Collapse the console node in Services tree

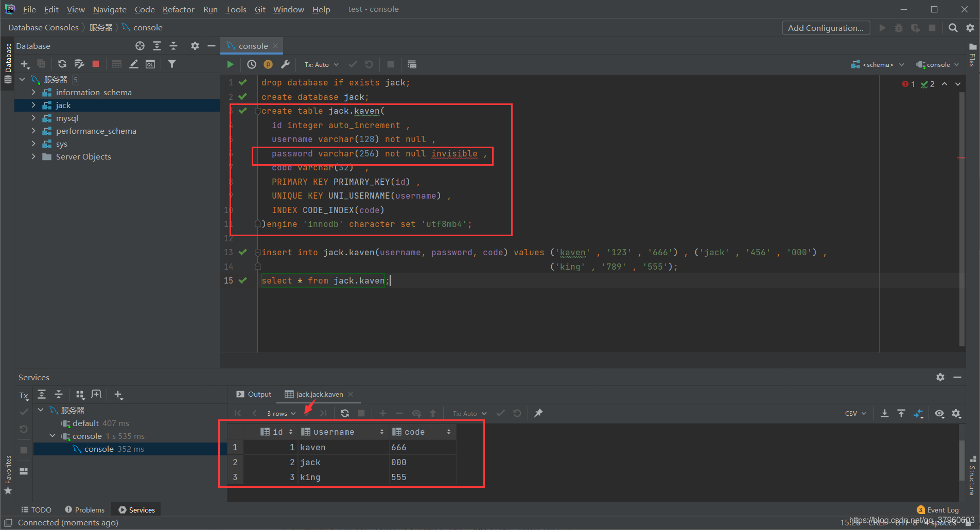tap(52, 436)
